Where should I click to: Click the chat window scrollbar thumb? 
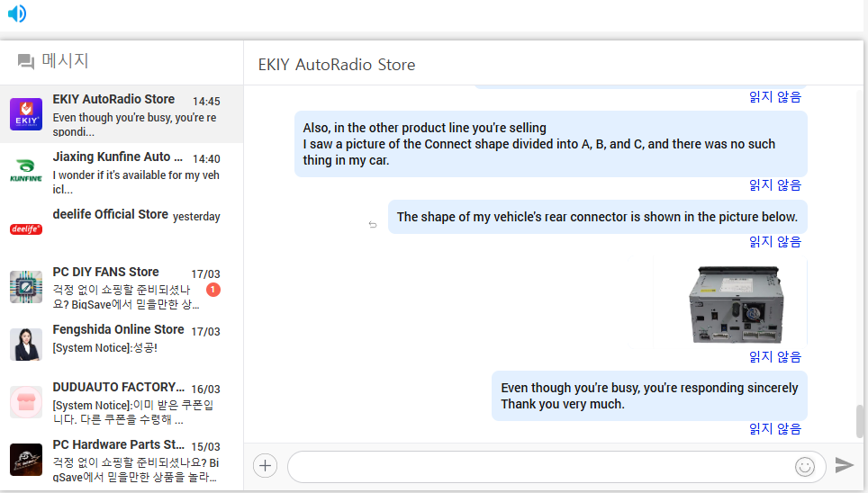pyautogui.click(x=860, y=419)
